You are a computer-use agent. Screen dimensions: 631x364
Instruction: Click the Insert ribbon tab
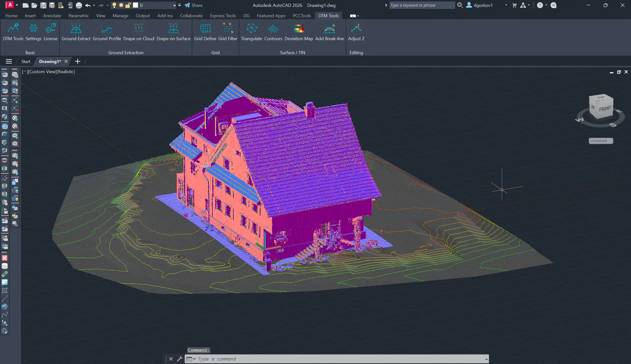(30, 16)
